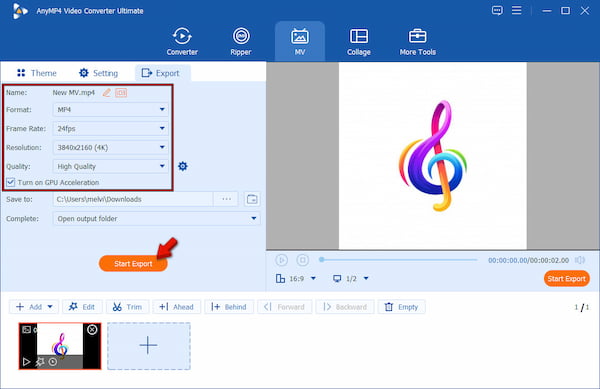Play the preview video
Viewport: 600px width, 389px height.
point(281,260)
